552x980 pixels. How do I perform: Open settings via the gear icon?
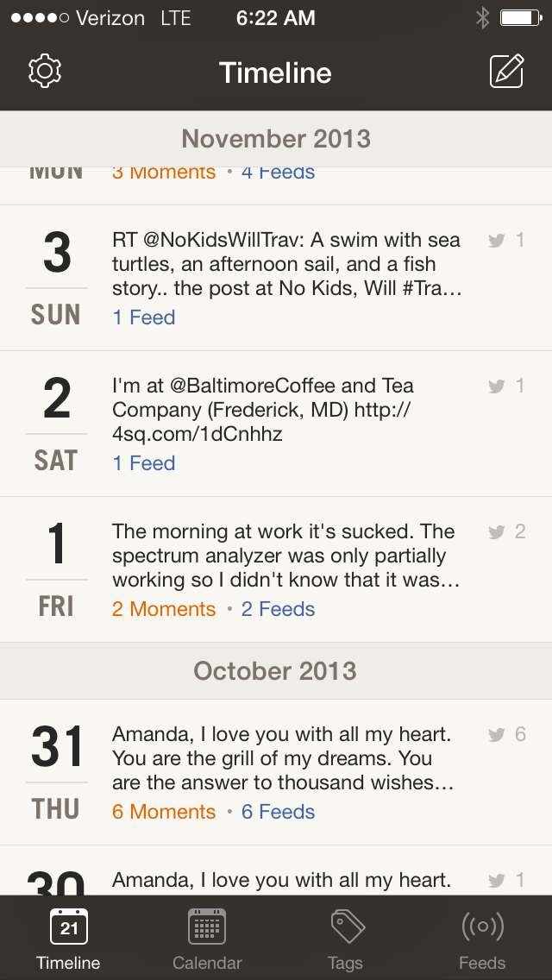tap(45, 72)
